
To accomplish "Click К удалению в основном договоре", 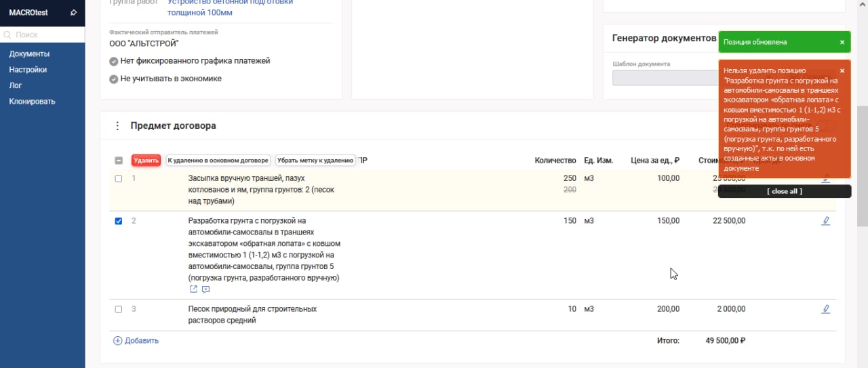I will pyautogui.click(x=218, y=161).
